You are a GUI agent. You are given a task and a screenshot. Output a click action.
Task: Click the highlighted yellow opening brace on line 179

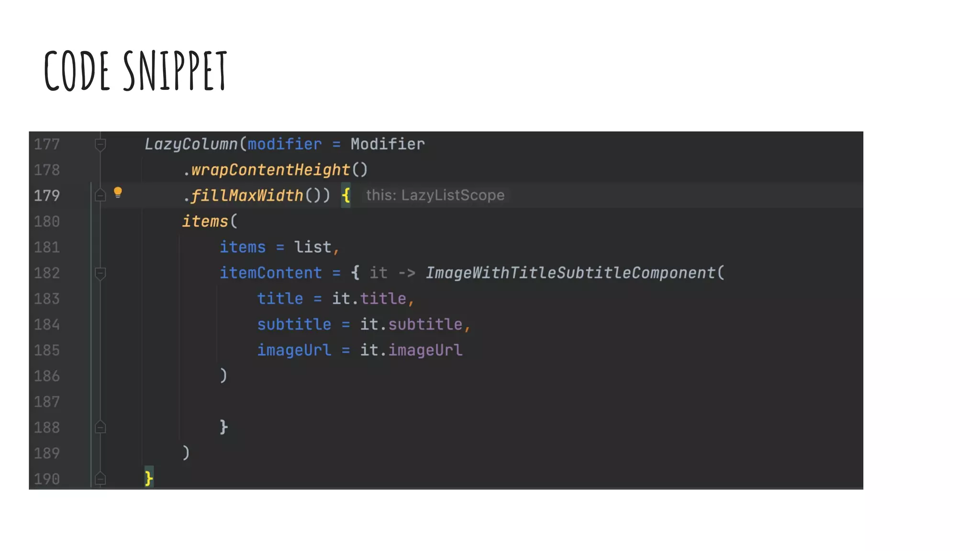(346, 195)
